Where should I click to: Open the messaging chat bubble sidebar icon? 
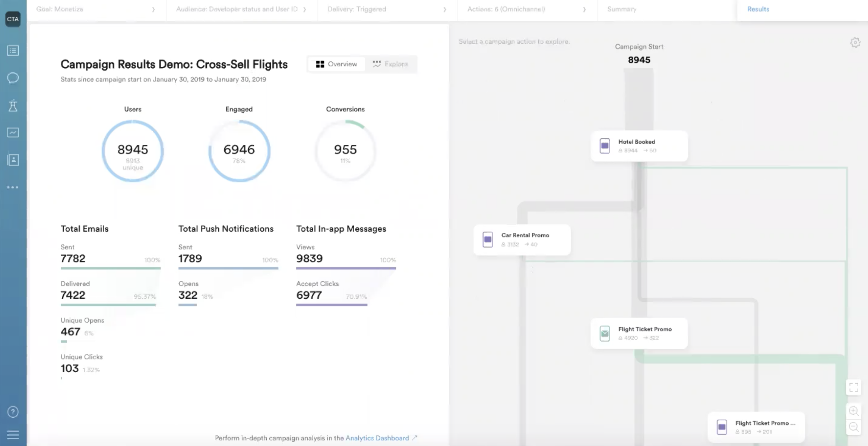tap(13, 78)
